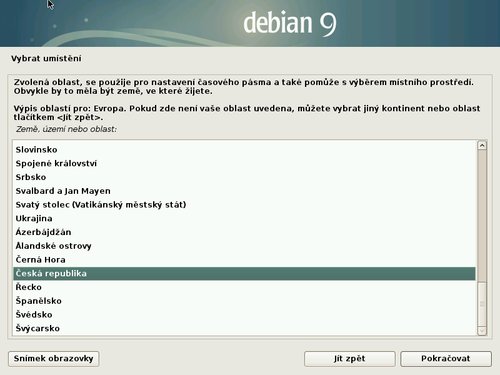Go back with the Jít zpět button
The height and width of the screenshot is (375, 500).
349,359
